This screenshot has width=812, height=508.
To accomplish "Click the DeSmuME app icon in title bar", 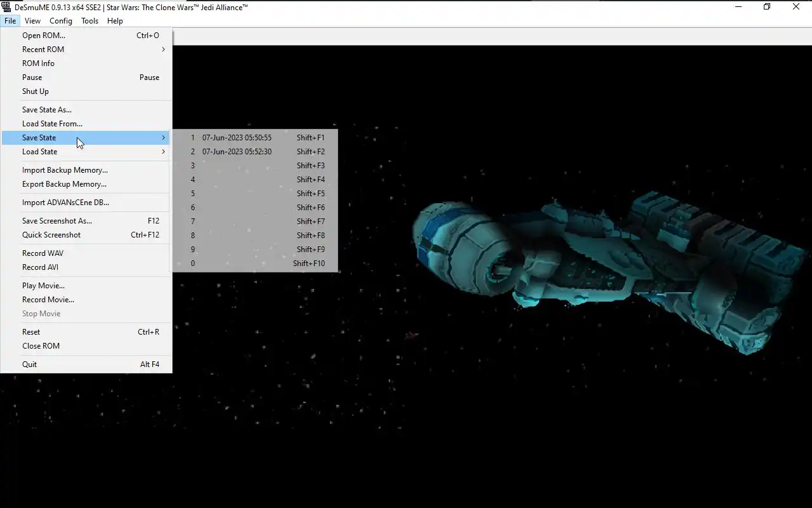I will coord(7,7).
